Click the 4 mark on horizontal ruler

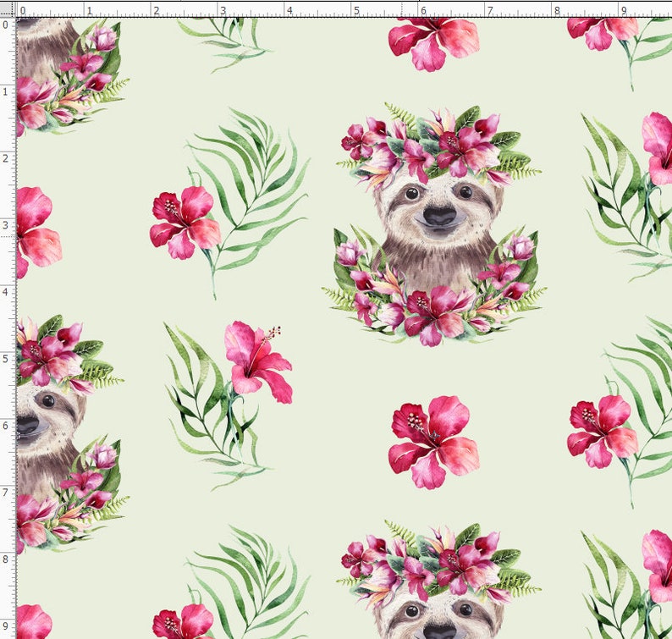coord(289,10)
